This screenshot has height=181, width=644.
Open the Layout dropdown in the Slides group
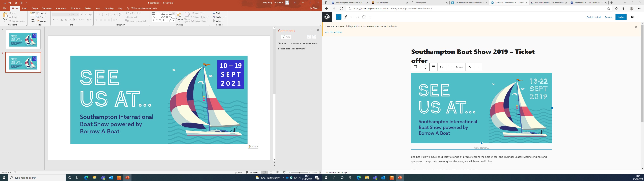point(42,13)
